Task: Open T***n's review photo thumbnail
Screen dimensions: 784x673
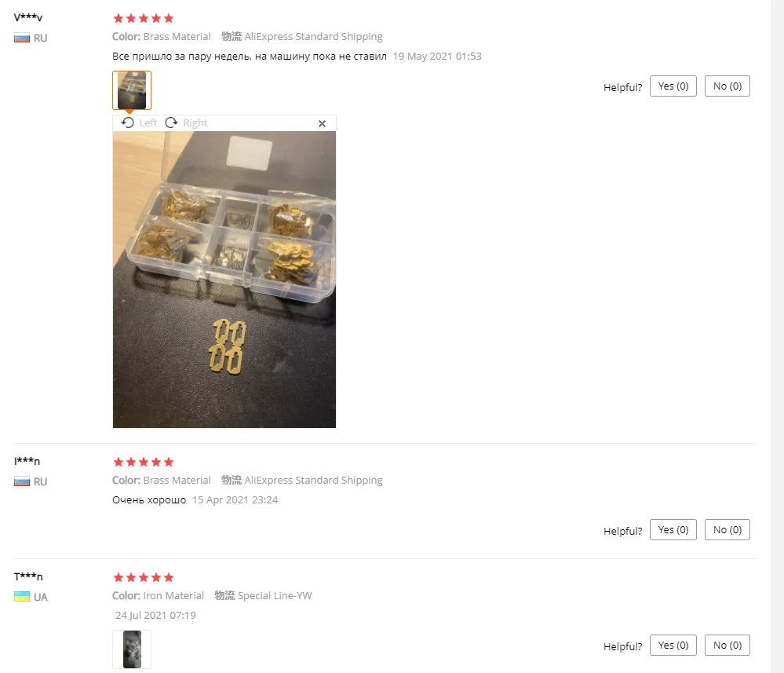Action: click(132, 649)
